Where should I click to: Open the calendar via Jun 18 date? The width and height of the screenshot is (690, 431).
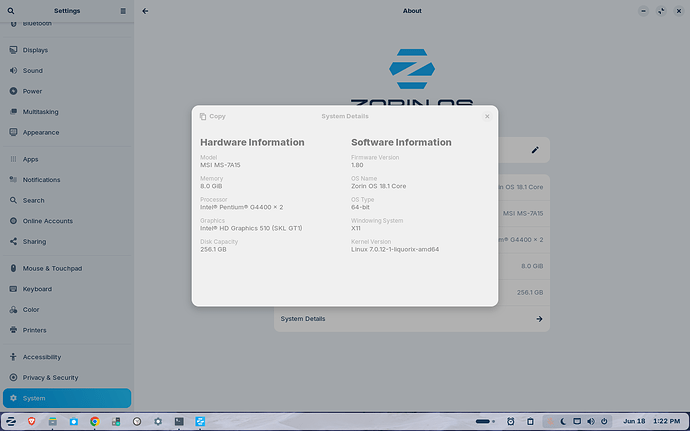point(634,422)
